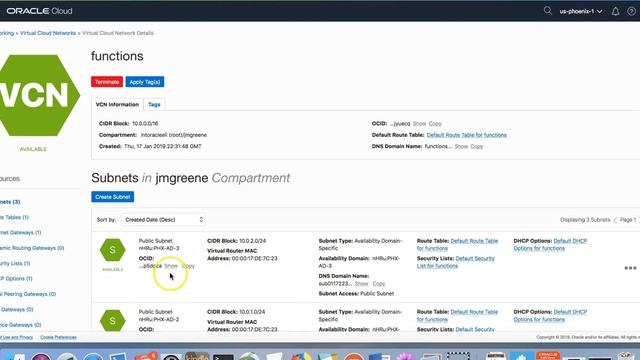Expand the us-phoenix-1 region dropdown

[581, 11]
